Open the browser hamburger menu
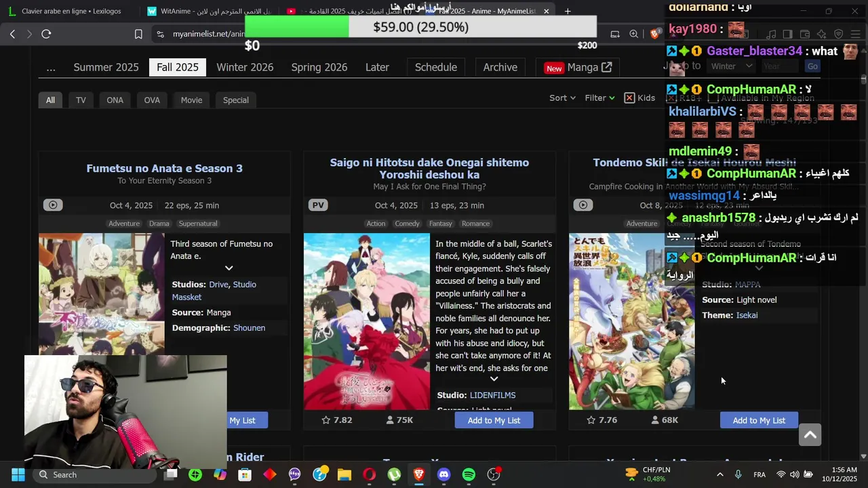 point(855,34)
